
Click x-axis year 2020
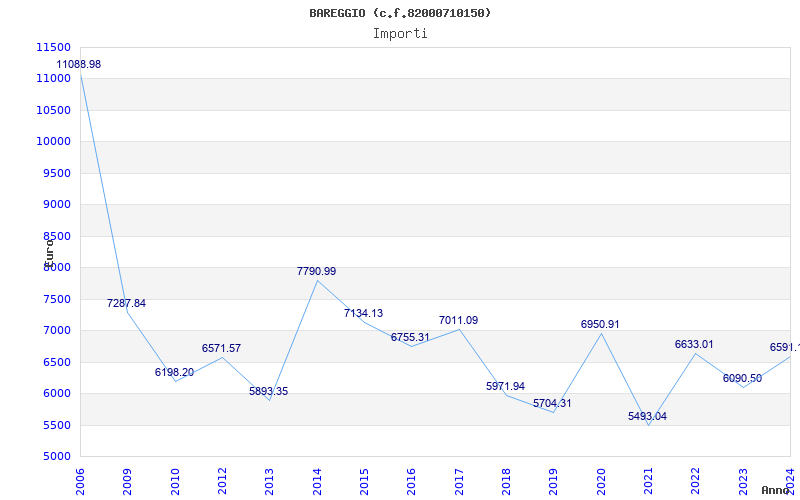pyautogui.click(x=601, y=482)
